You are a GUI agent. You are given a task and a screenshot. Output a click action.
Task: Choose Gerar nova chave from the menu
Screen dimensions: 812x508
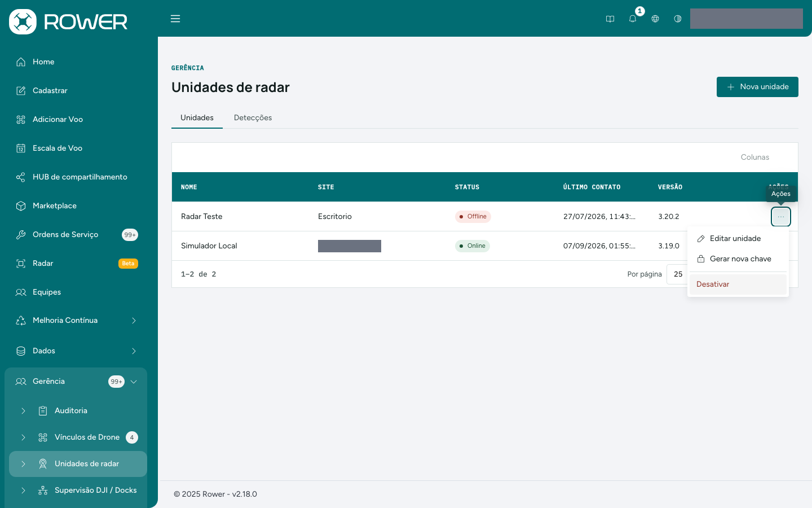click(x=738, y=259)
